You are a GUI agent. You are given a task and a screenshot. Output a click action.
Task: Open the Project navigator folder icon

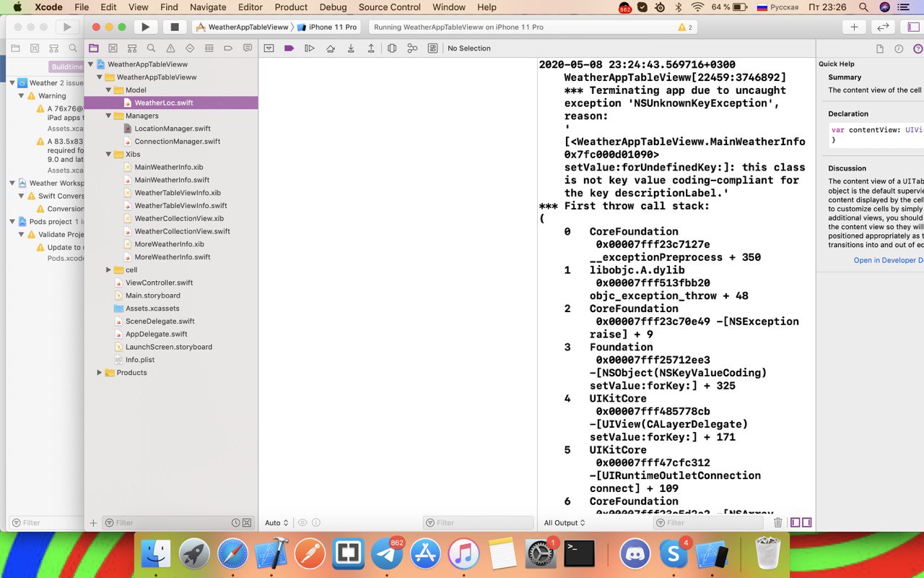pyautogui.click(x=93, y=48)
